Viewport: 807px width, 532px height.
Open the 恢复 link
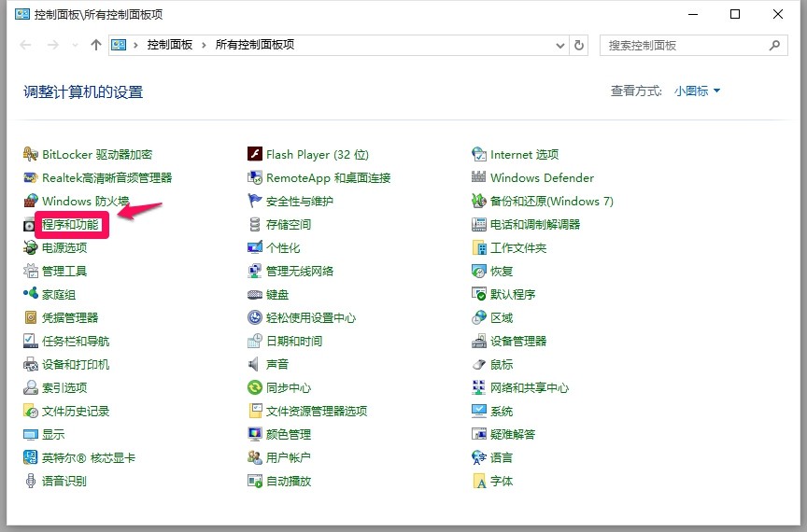click(502, 272)
